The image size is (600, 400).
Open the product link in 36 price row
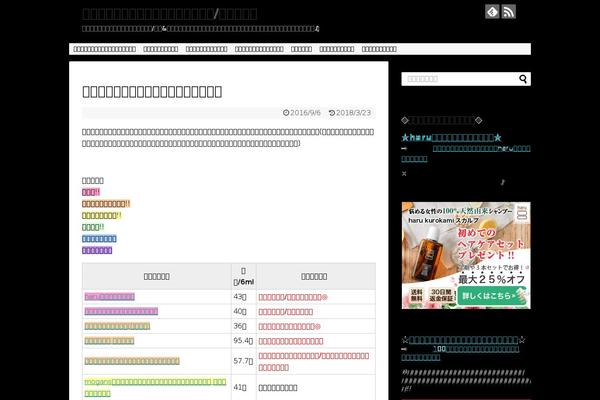[x=117, y=326]
